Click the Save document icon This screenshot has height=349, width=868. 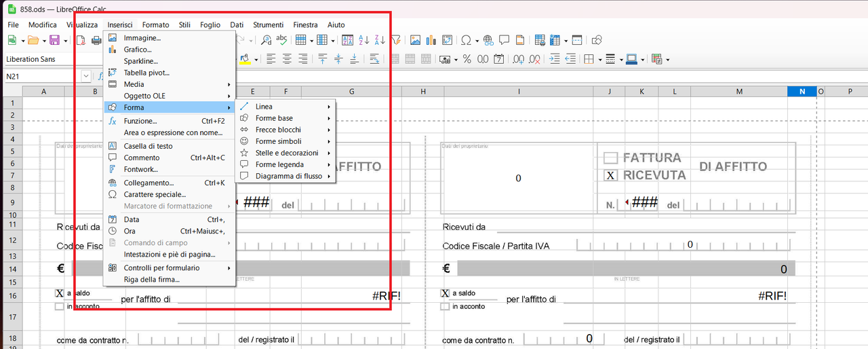54,40
